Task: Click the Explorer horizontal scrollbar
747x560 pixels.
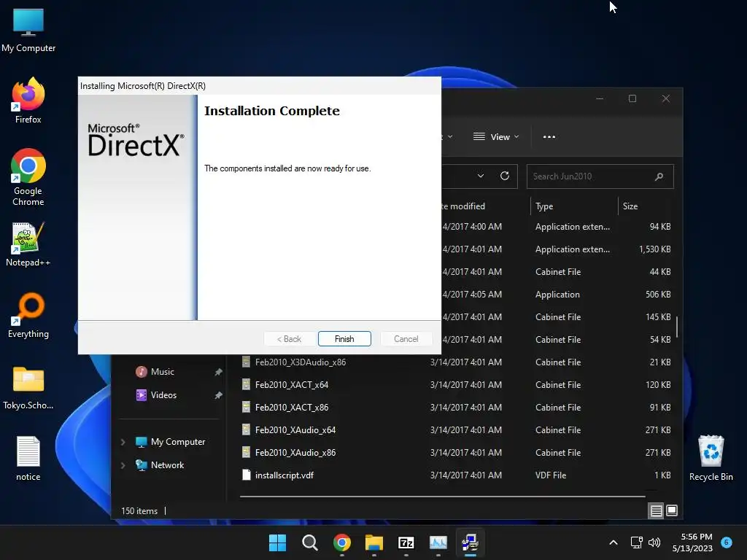Action: coord(442,496)
